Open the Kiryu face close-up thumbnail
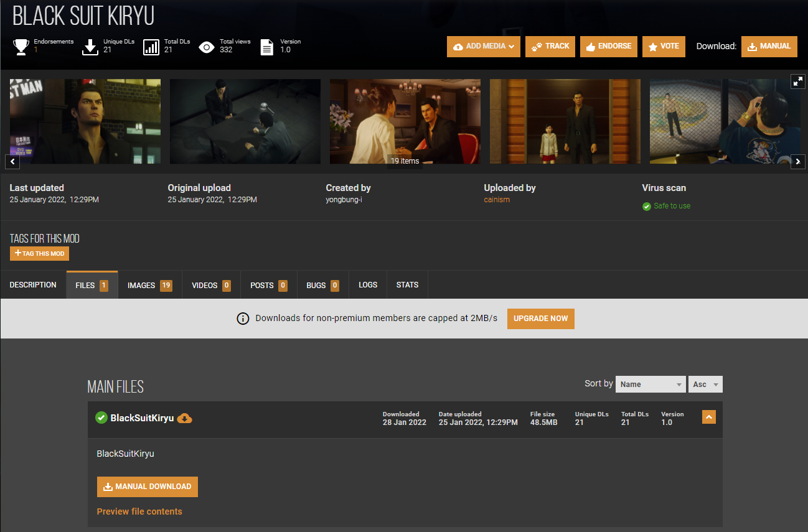 tap(85, 121)
